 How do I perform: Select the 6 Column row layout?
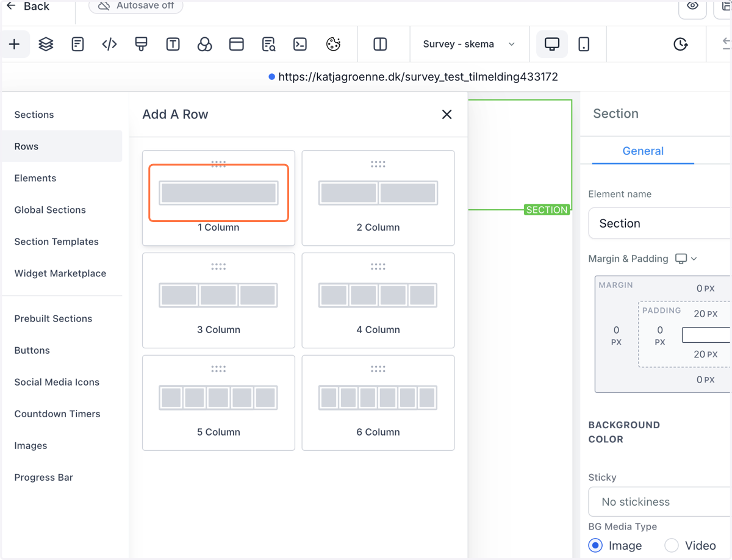(378, 403)
